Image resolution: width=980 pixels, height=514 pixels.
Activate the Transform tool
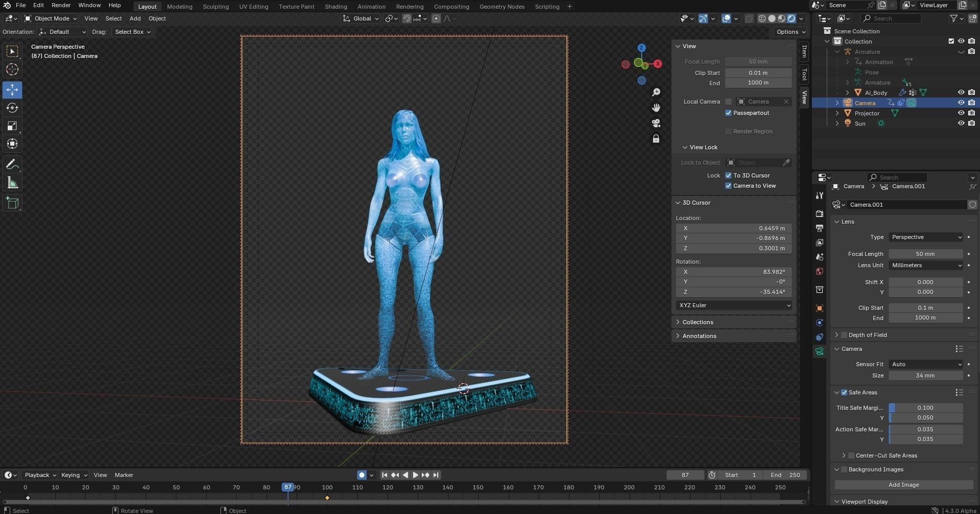pyautogui.click(x=12, y=144)
